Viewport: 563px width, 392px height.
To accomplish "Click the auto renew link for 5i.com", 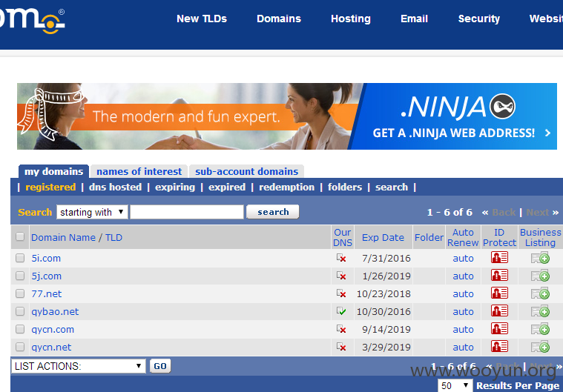I will [x=463, y=258].
